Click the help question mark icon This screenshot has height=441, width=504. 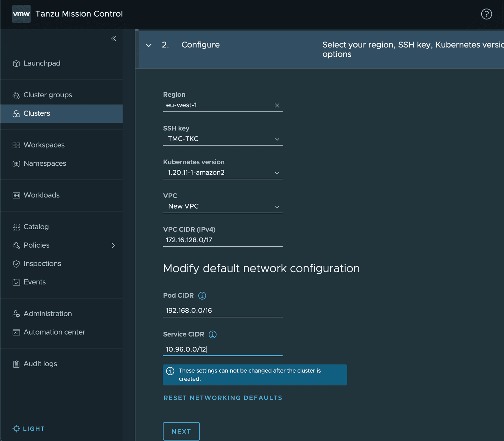[x=486, y=14]
